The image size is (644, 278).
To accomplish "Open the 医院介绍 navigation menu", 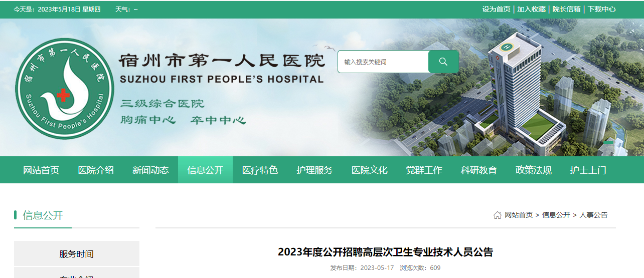I will coord(96,170).
